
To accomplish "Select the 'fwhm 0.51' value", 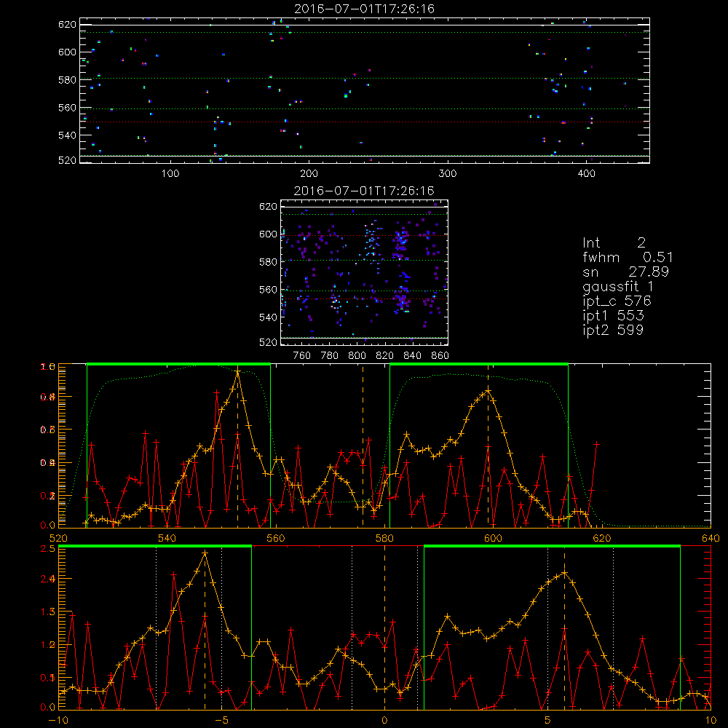I will tap(628, 257).
